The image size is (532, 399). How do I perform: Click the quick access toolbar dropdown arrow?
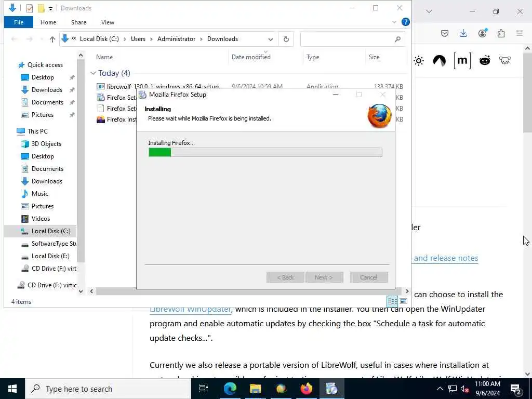click(50, 8)
